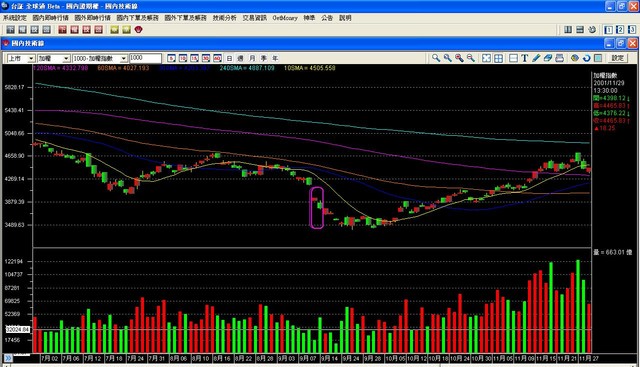
Task: Click the globe icon in the chart toolbar
Action: pos(575,58)
